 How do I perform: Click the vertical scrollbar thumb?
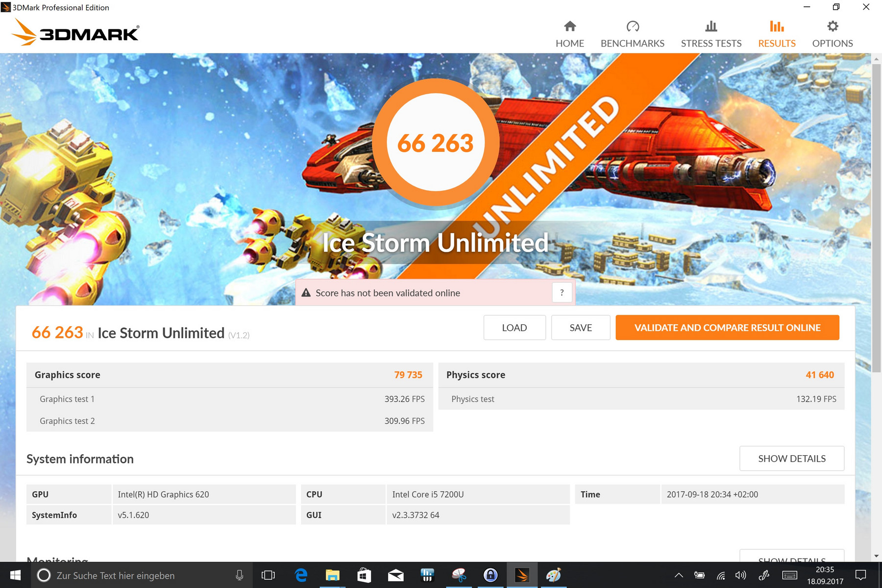point(876,216)
